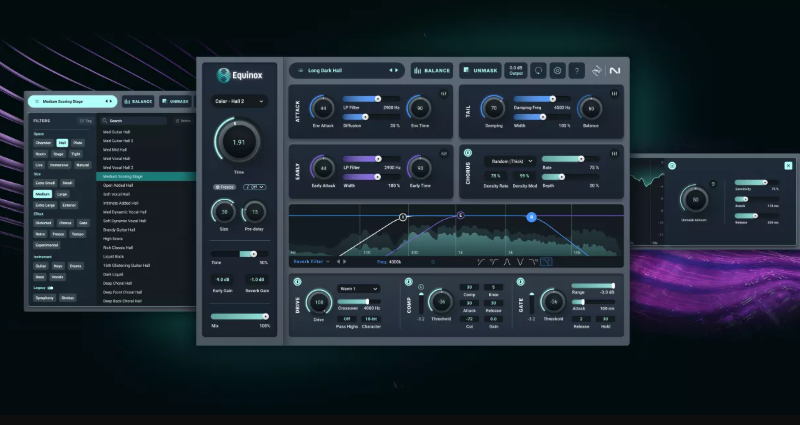800x425 pixels.
Task: Toggle the Hall space filter tag
Action: 62,143
